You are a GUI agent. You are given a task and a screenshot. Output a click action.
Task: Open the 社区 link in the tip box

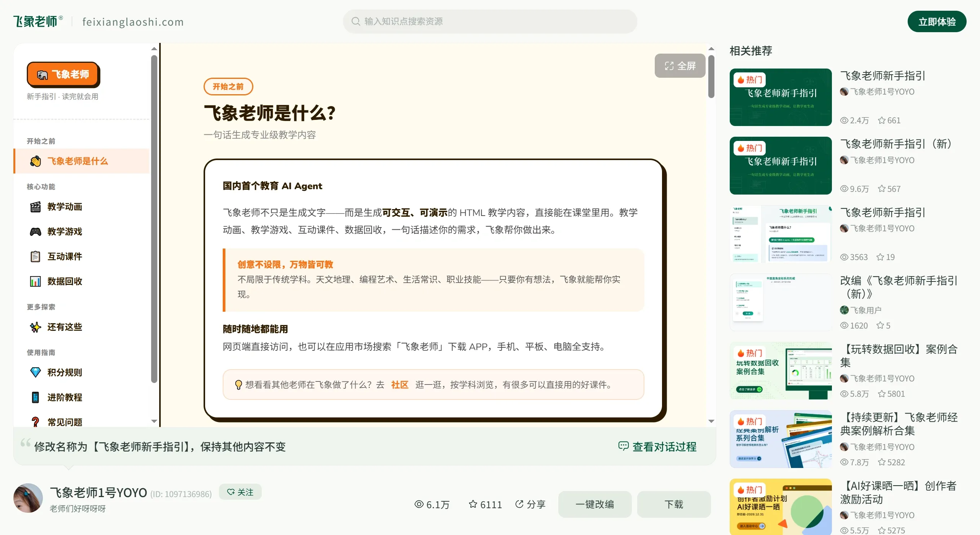400,384
